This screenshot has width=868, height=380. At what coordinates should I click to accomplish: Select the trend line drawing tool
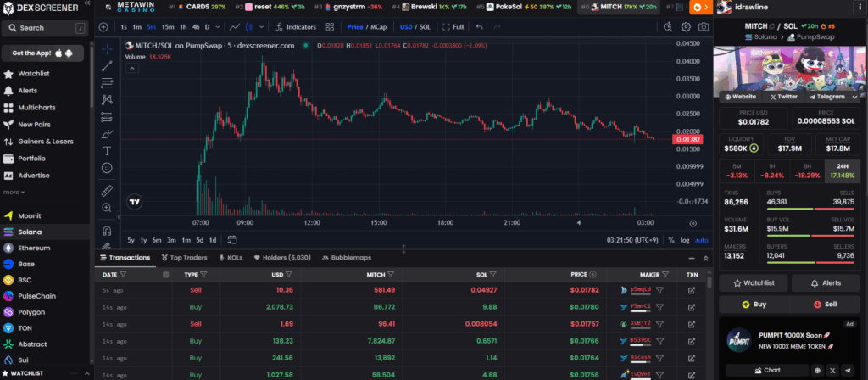tap(107, 66)
